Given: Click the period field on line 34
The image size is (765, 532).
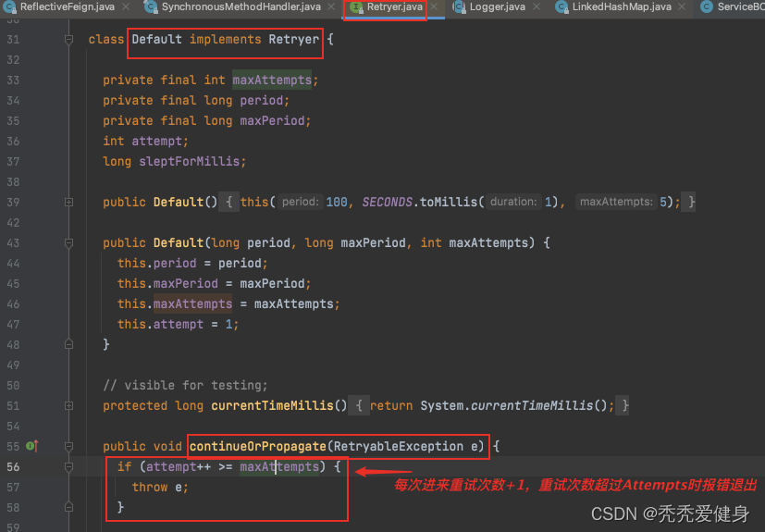Looking at the screenshot, I should [261, 101].
